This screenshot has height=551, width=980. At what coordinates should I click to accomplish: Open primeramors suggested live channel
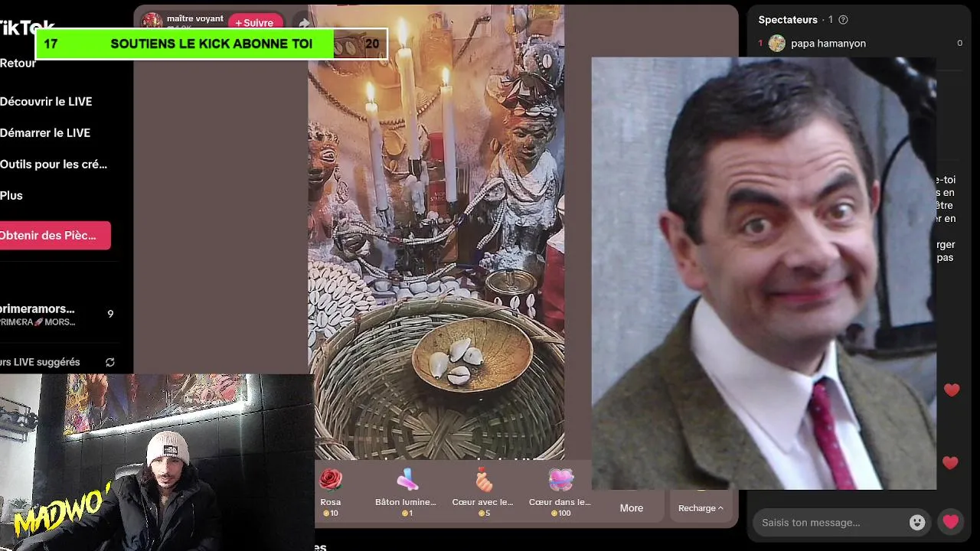(x=57, y=314)
